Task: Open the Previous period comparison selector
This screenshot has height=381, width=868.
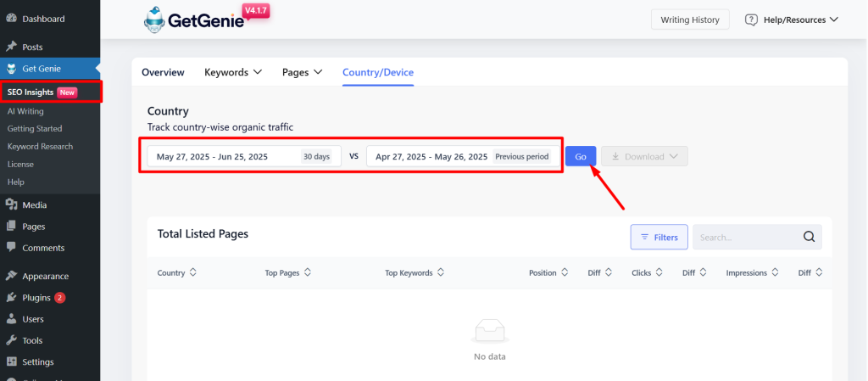Action: coord(522,157)
